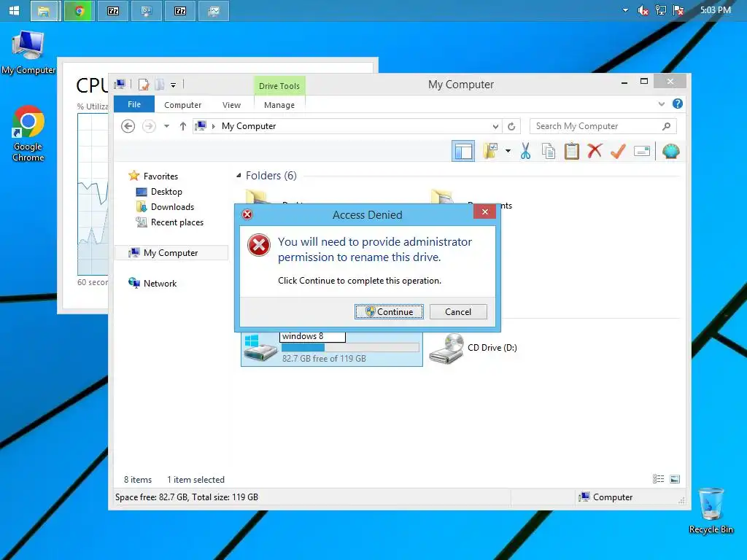Close the Access Denied dialog
Viewport: 747px width, 560px height.
(485, 212)
